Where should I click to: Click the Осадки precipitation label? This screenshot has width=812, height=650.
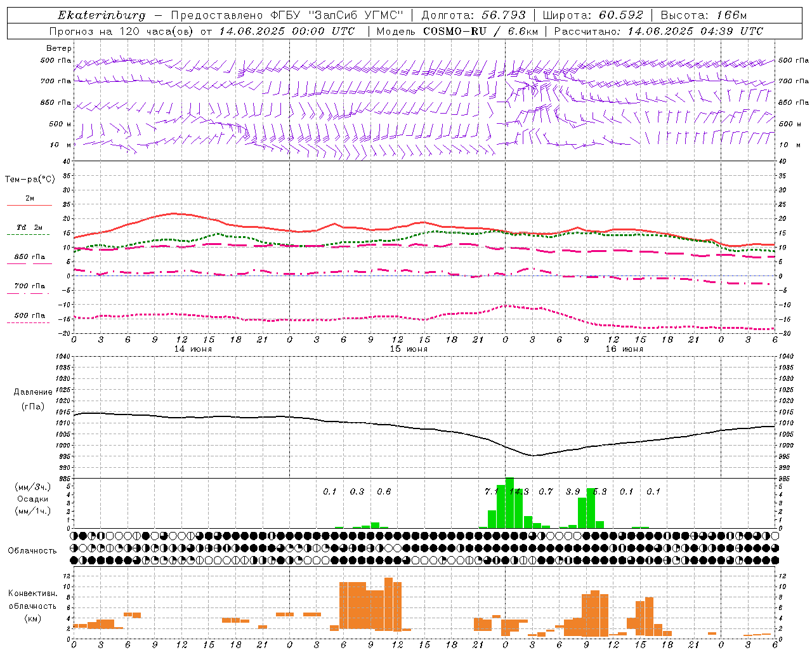click(x=32, y=499)
